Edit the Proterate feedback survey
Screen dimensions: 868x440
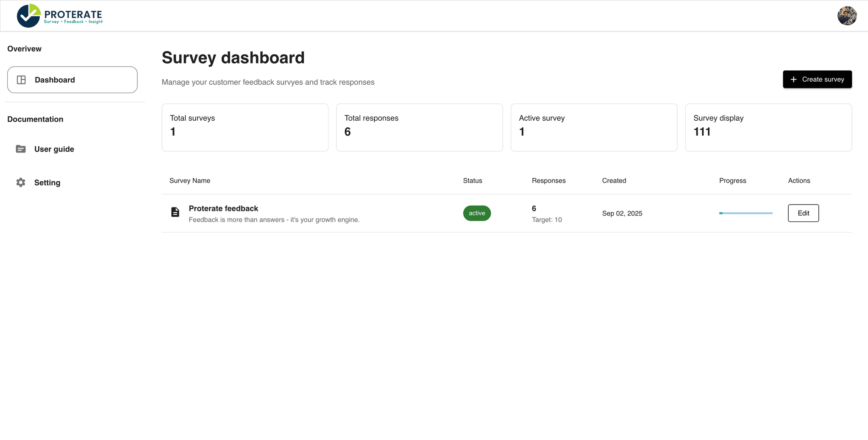(x=803, y=213)
